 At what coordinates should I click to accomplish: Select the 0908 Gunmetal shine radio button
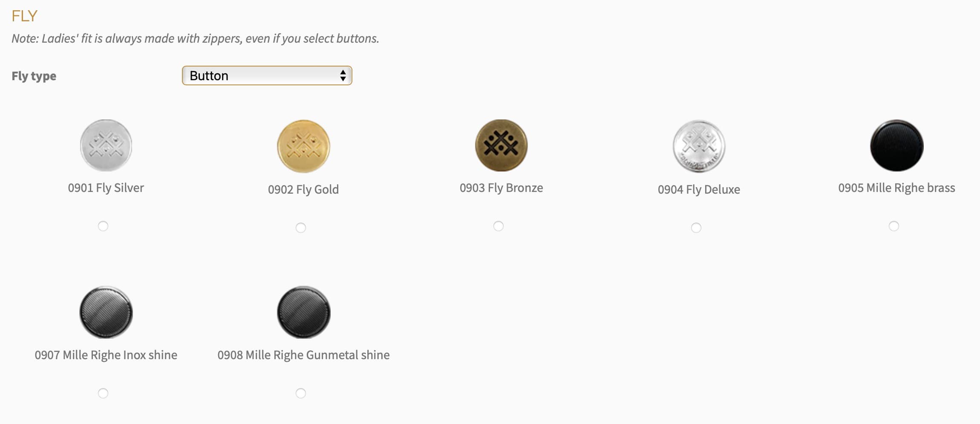click(301, 393)
